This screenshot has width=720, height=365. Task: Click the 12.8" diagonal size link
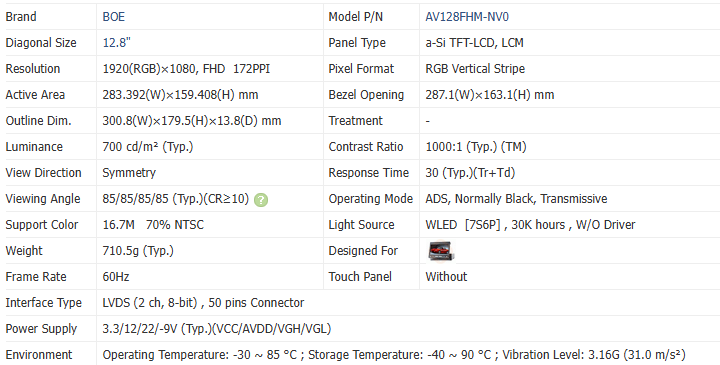click(x=117, y=43)
